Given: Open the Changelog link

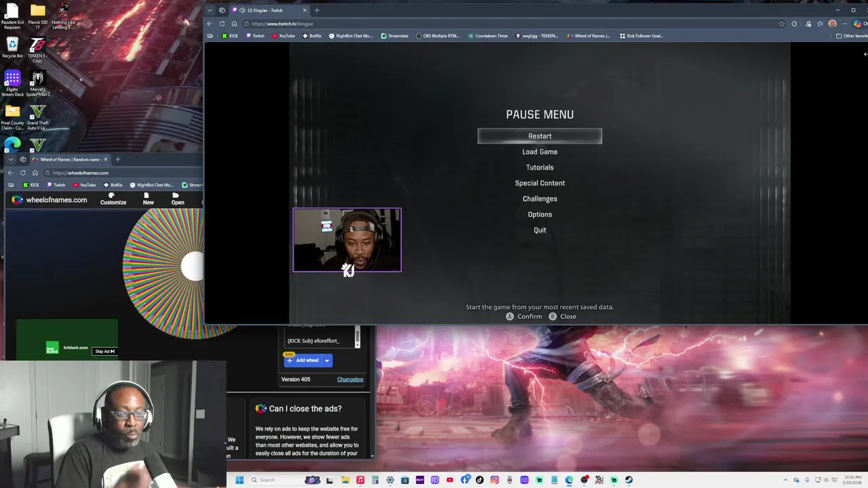Looking at the screenshot, I should [x=350, y=380].
